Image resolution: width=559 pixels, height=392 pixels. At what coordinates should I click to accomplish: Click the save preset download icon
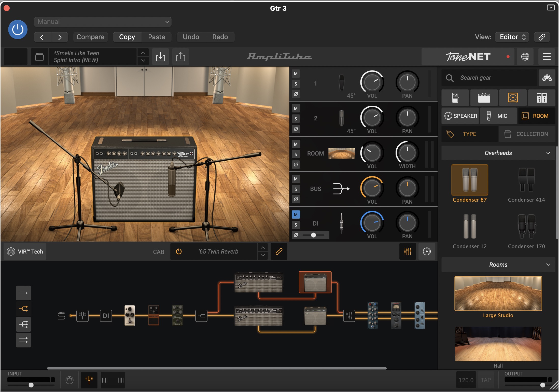pyautogui.click(x=160, y=57)
